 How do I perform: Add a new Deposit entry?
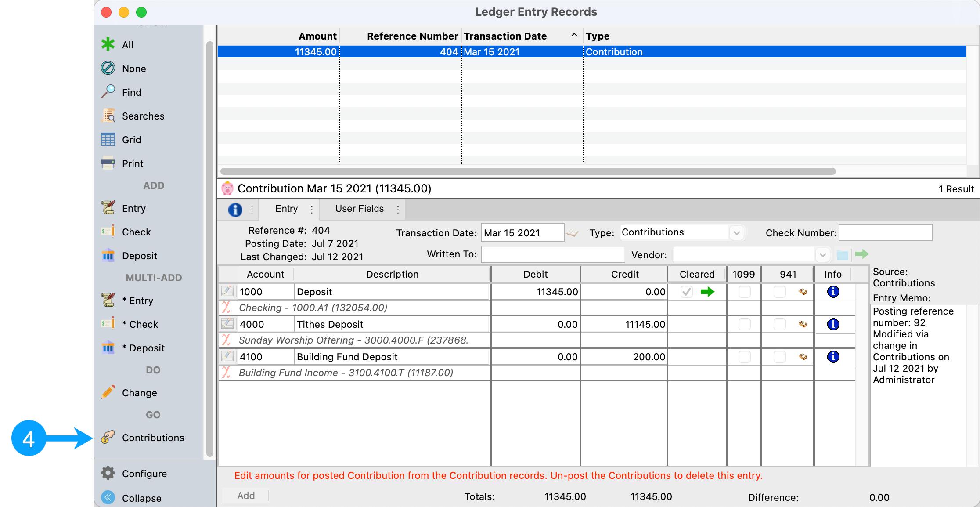[x=139, y=256]
